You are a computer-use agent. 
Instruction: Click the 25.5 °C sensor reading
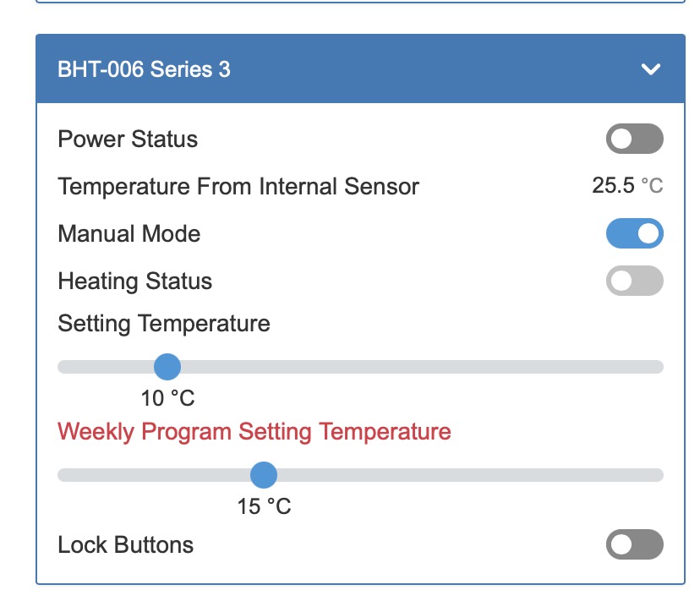[626, 186]
